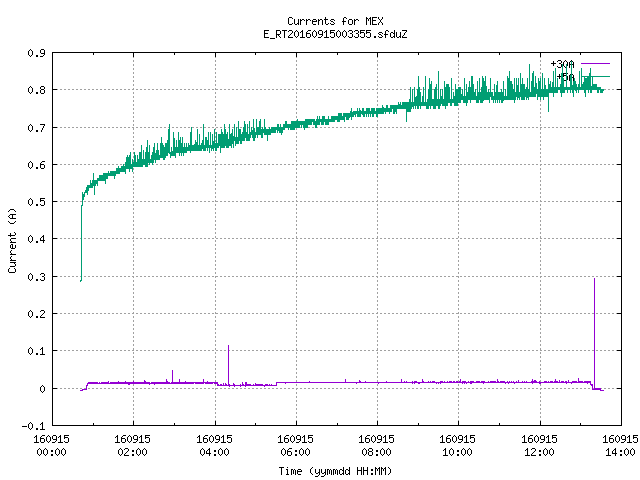Click the 160915 14:00 x-axis label

[x=620, y=445]
